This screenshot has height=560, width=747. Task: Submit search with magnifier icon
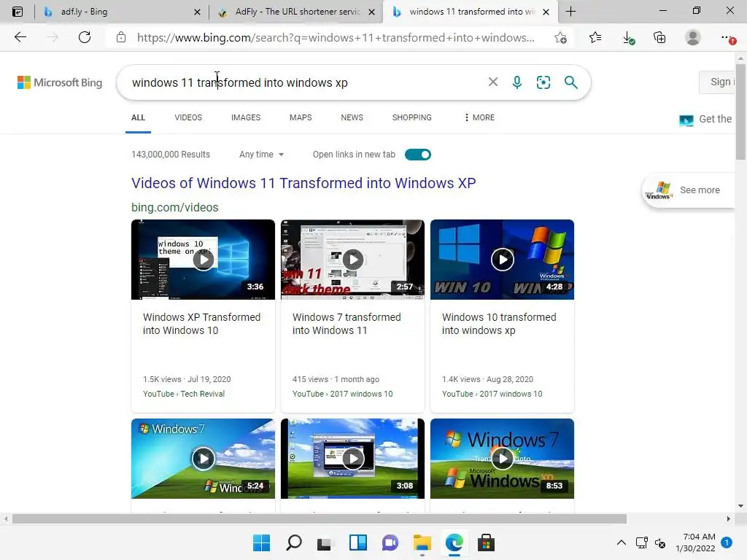570,82
